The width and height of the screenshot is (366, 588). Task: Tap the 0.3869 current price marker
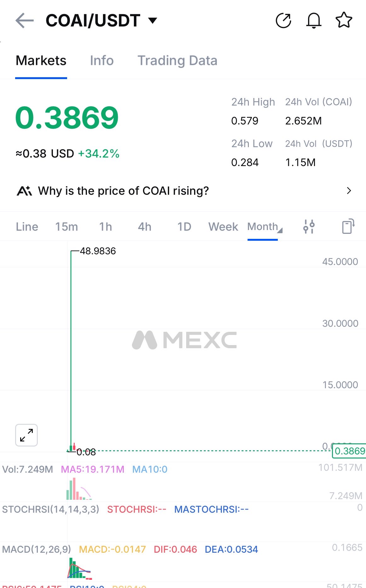[349, 451]
